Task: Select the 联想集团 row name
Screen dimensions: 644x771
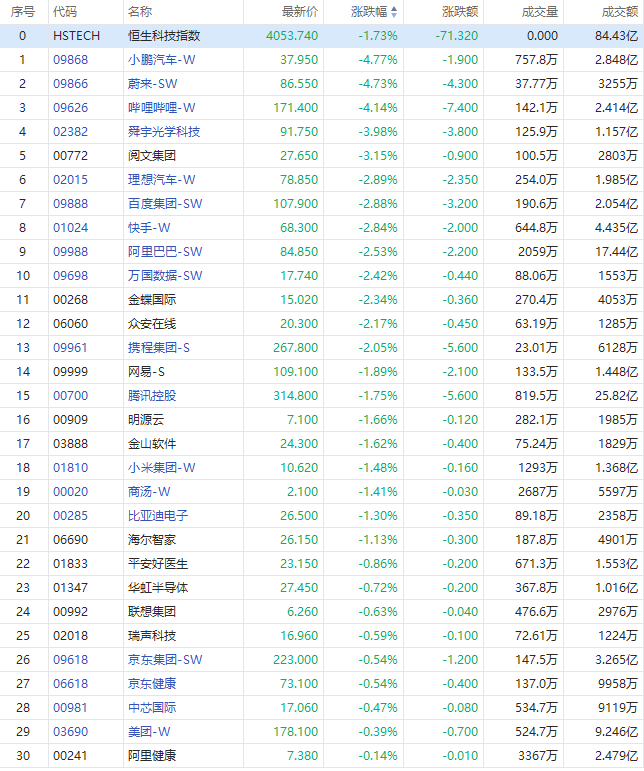Action: tap(152, 612)
